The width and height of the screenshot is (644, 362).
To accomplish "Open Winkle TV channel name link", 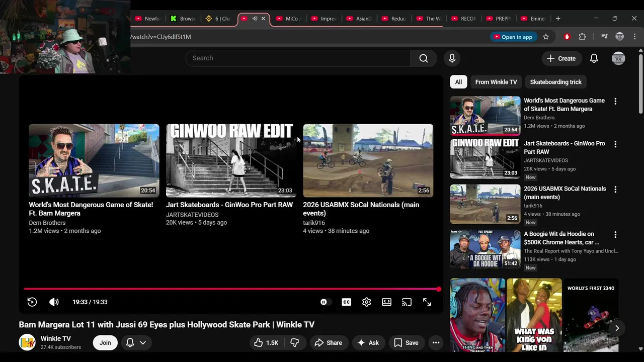I will (x=56, y=338).
